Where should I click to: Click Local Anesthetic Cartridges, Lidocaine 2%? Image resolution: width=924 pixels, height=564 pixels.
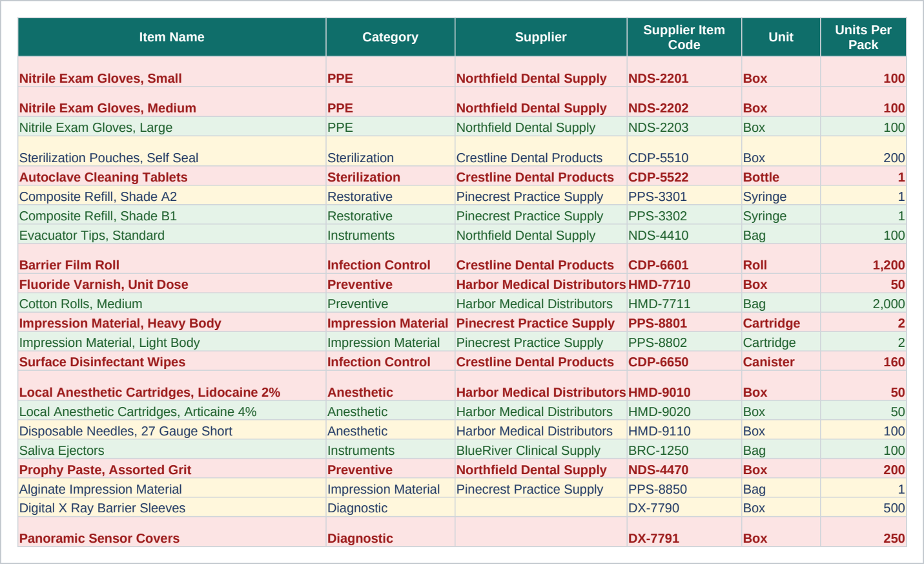[172, 386]
